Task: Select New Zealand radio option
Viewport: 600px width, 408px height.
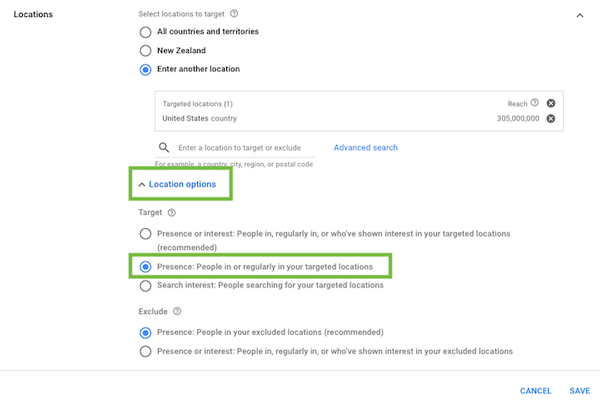Action: (145, 51)
